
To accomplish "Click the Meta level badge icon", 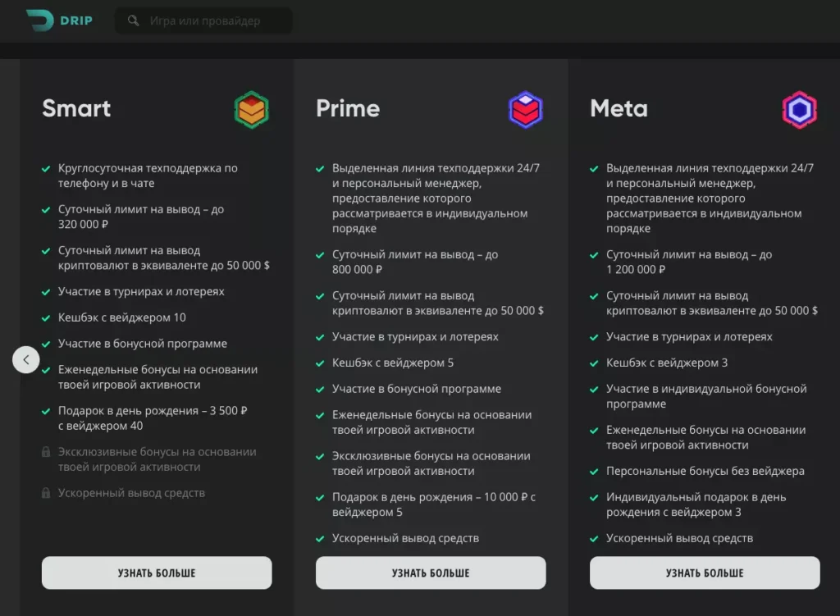I will [x=799, y=109].
